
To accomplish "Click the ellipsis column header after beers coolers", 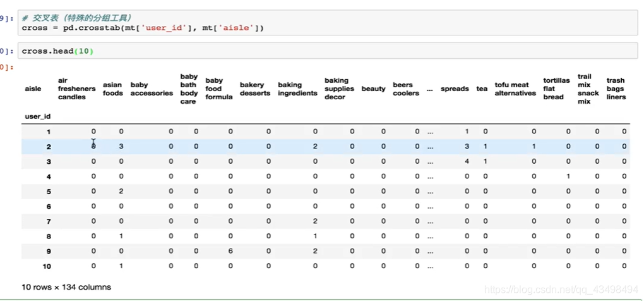I will point(429,89).
